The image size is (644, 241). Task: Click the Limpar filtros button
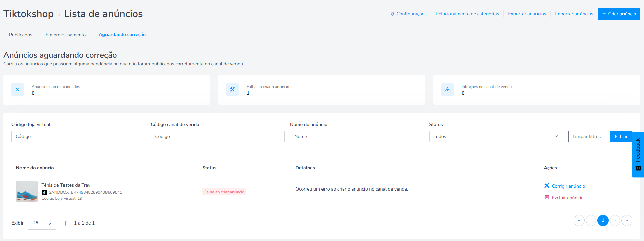click(587, 136)
